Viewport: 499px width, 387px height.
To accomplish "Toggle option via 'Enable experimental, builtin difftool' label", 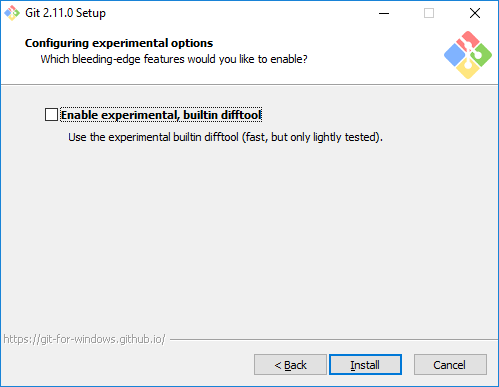I will pos(161,115).
